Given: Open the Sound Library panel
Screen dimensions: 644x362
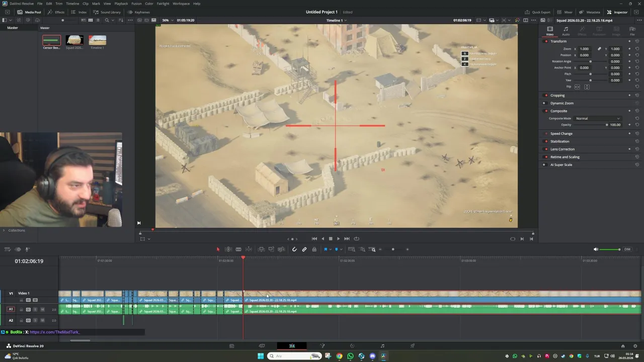Looking at the screenshot, I should point(107,12).
